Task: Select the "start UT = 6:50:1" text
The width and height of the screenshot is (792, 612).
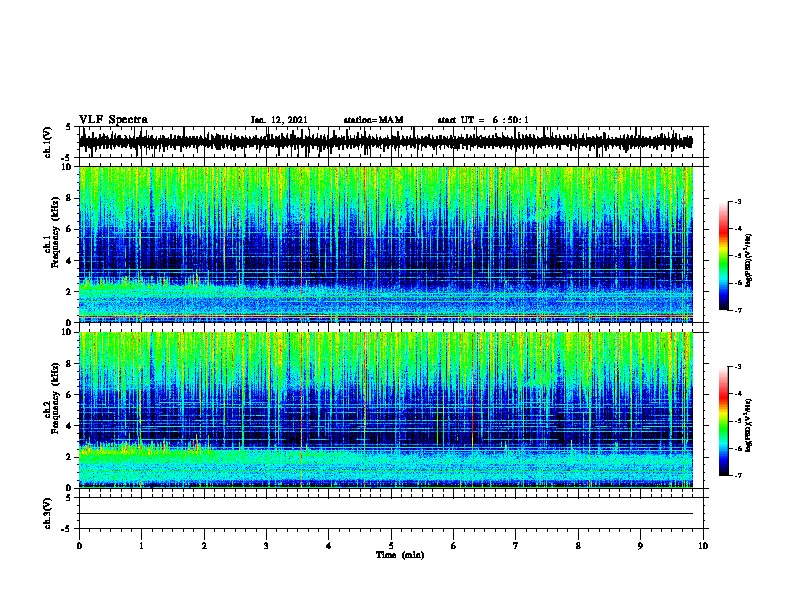Action: (483, 120)
